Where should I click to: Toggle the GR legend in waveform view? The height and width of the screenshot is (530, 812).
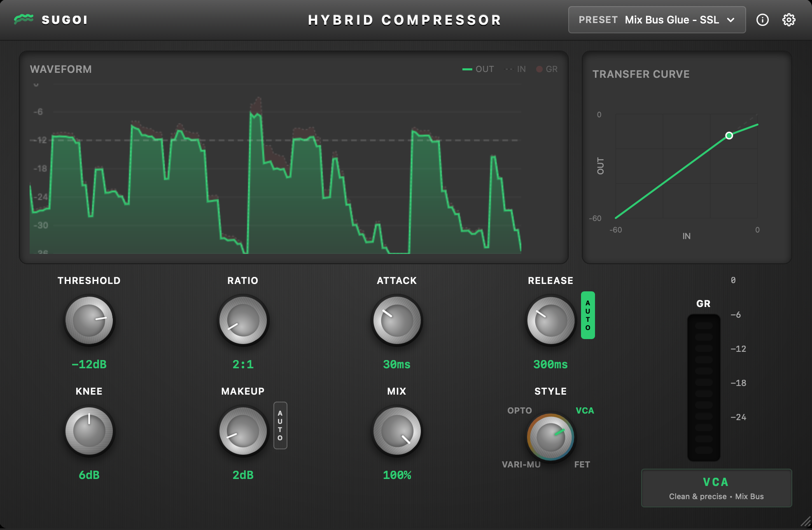[x=547, y=69]
